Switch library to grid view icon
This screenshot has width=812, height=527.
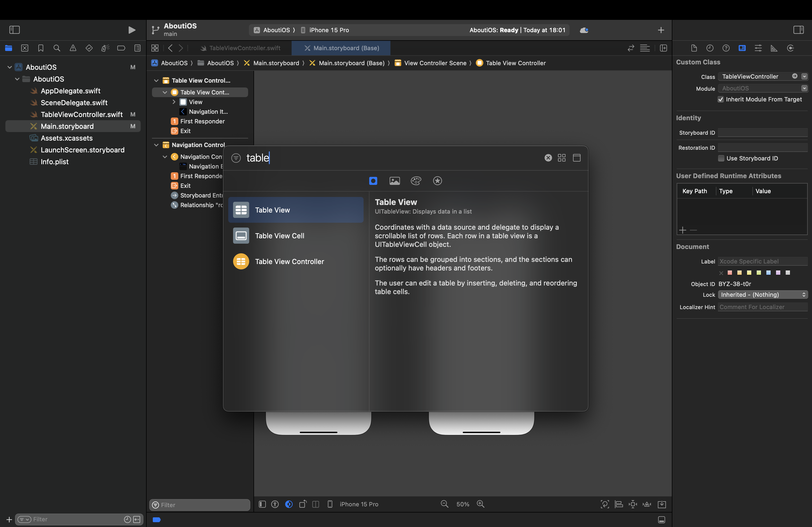click(x=561, y=158)
